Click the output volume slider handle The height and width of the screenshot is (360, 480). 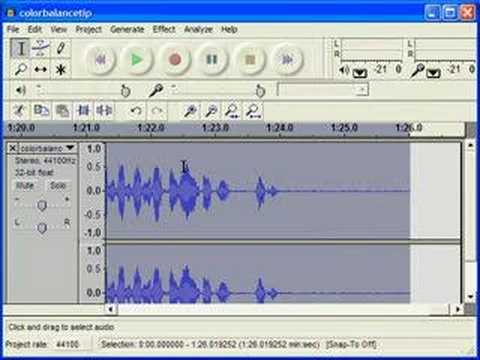[x=125, y=91]
